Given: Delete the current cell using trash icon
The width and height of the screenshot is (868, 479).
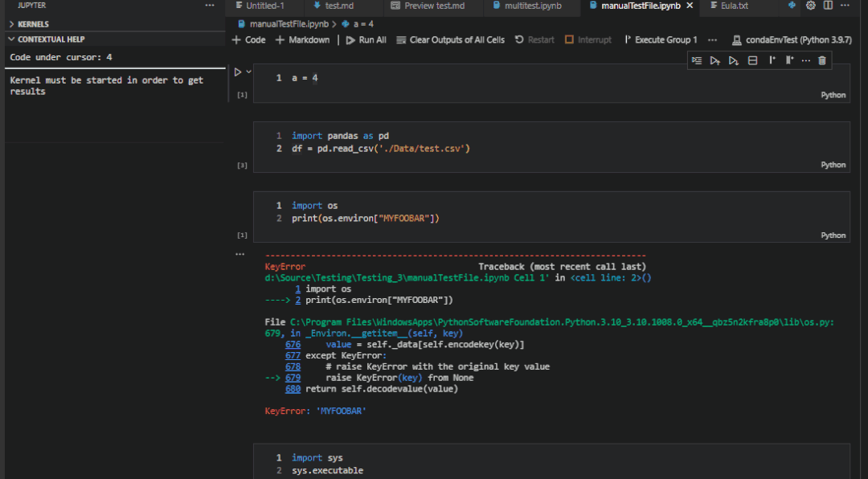Looking at the screenshot, I should pyautogui.click(x=821, y=59).
